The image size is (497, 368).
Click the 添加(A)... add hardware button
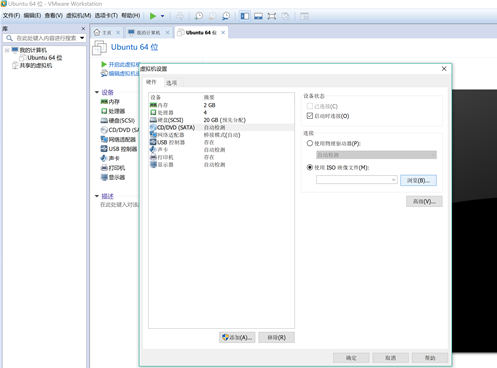click(237, 337)
